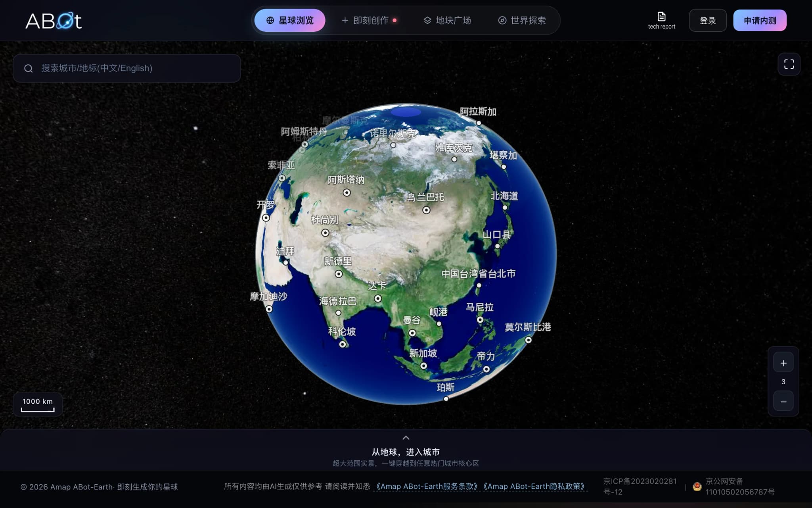
Task: Select the 开罗 city marker
Action: click(x=266, y=218)
